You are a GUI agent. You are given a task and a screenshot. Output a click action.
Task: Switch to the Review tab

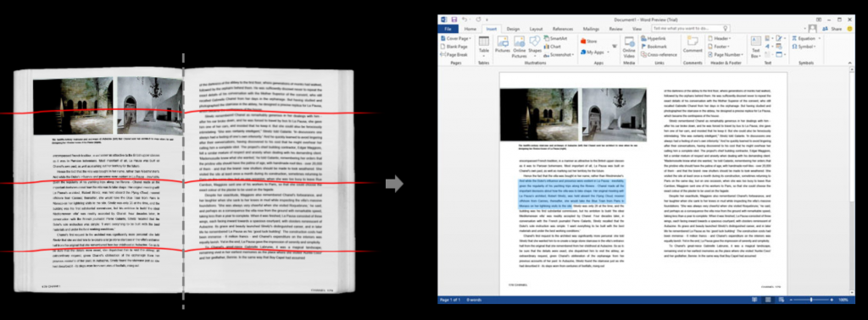click(615, 29)
